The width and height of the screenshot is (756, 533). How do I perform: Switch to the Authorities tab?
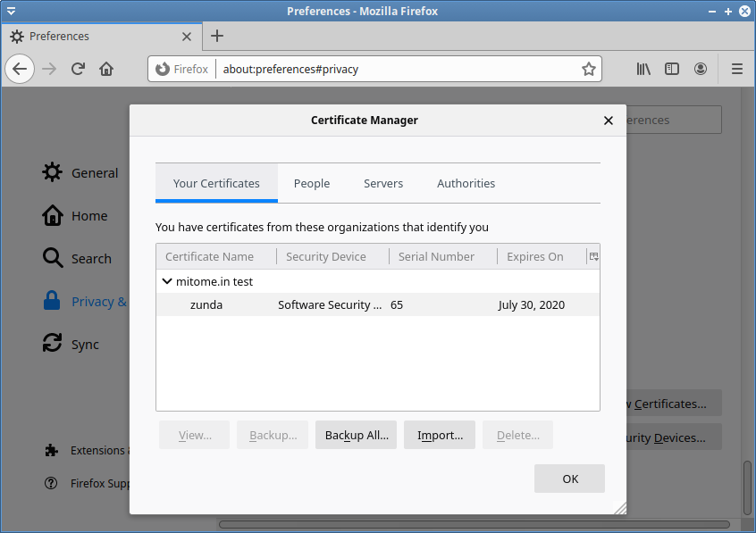click(x=466, y=183)
